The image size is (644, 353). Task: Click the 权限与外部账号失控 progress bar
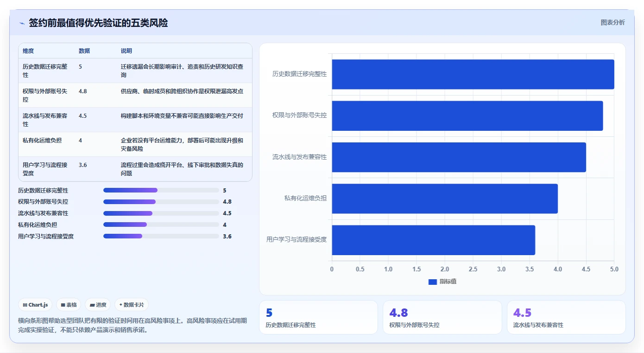click(161, 202)
